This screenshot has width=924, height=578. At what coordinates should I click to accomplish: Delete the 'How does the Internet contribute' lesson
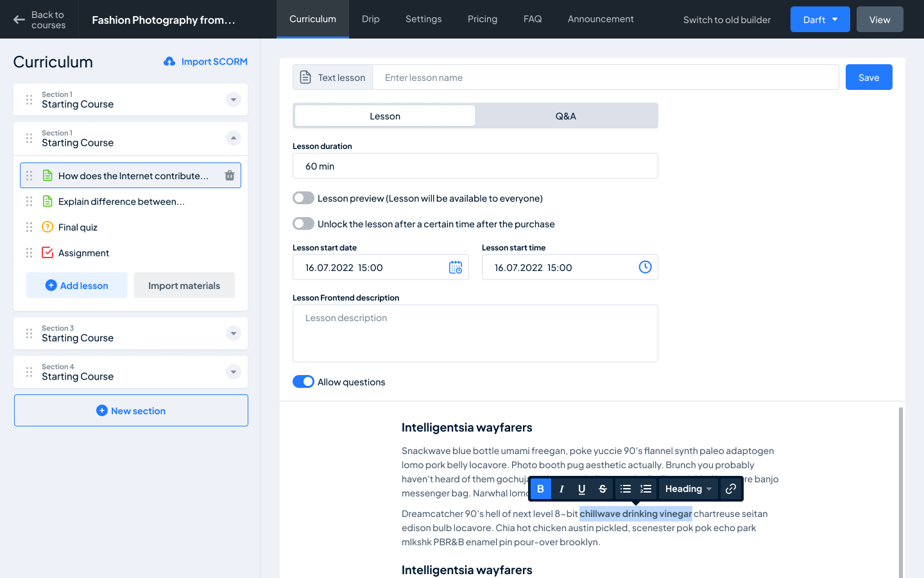point(229,175)
